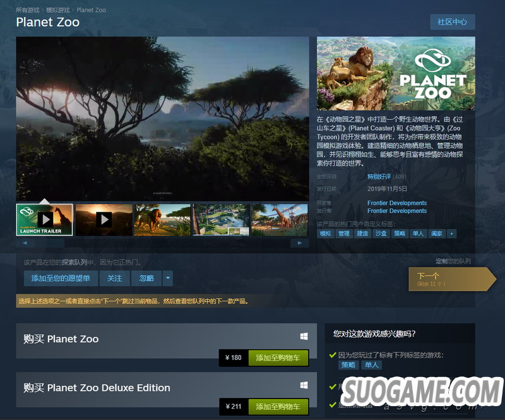Select the 模拟 tag
505x420 pixels.
[325, 234]
